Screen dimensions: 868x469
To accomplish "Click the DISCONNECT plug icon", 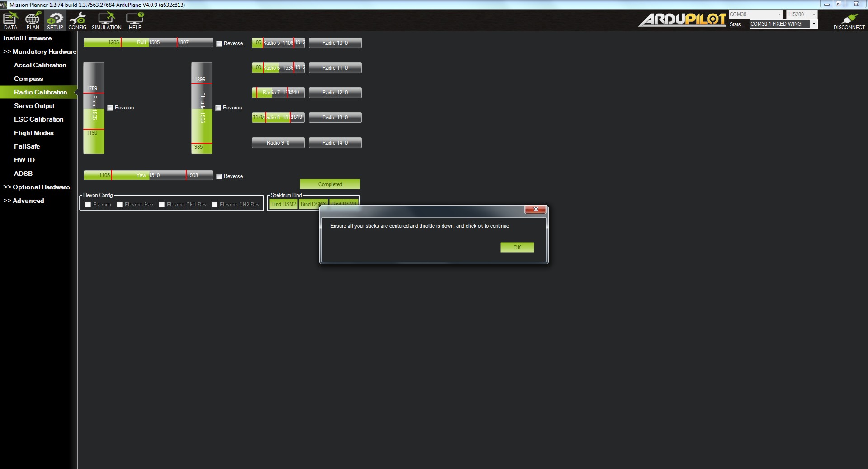I will tap(849, 21).
